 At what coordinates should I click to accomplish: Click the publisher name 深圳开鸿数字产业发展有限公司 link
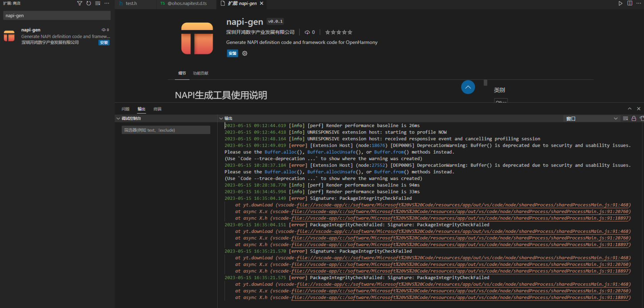pyautogui.click(x=260, y=32)
